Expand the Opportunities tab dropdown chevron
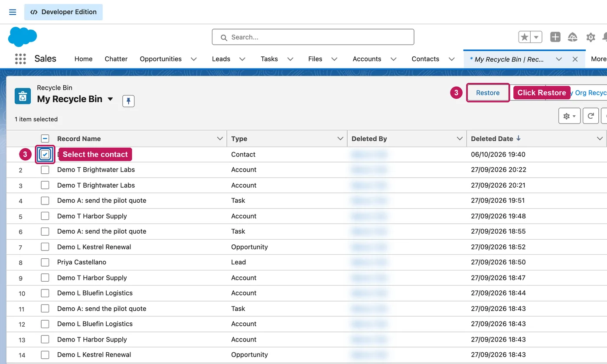 click(193, 59)
